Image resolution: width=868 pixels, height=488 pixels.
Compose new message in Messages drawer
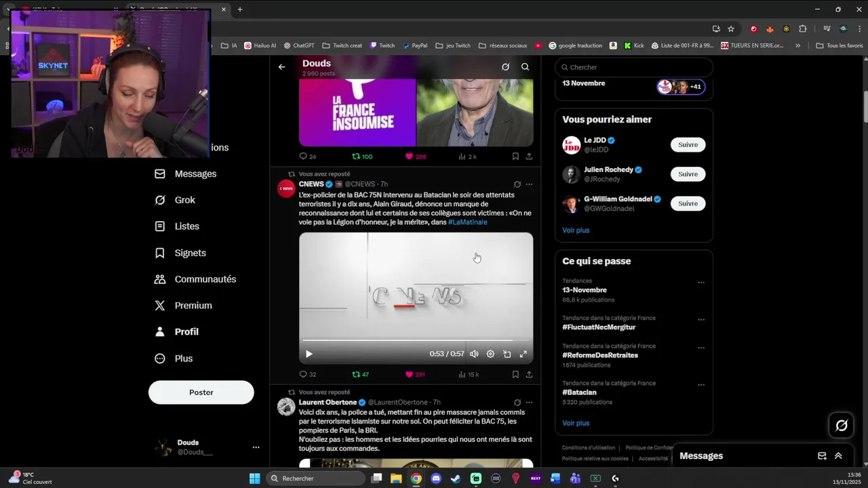[822, 456]
